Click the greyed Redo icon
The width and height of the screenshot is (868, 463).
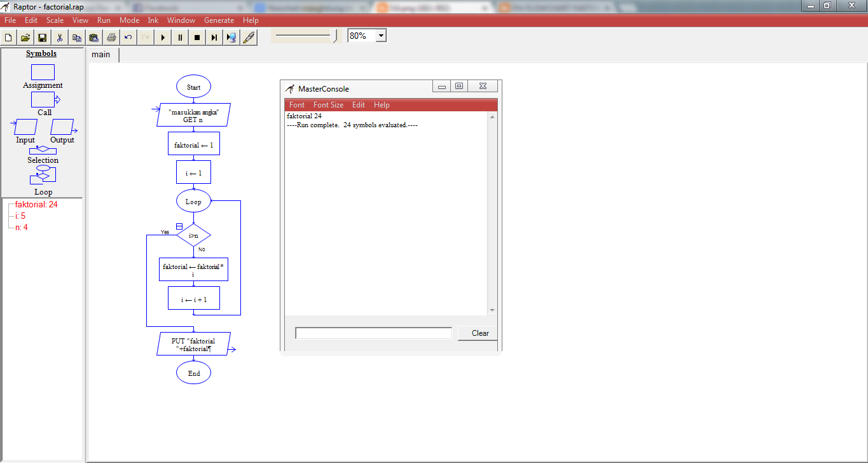(146, 38)
